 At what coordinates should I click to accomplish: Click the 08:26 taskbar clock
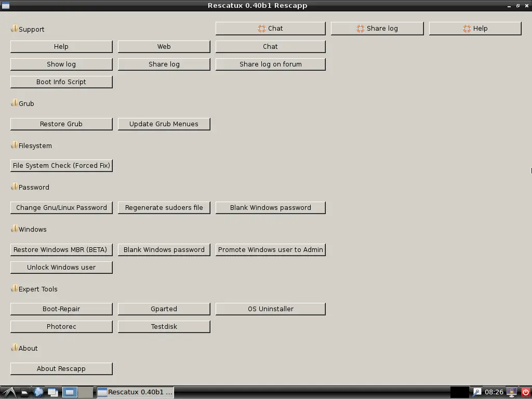click(x=494, y=393)
